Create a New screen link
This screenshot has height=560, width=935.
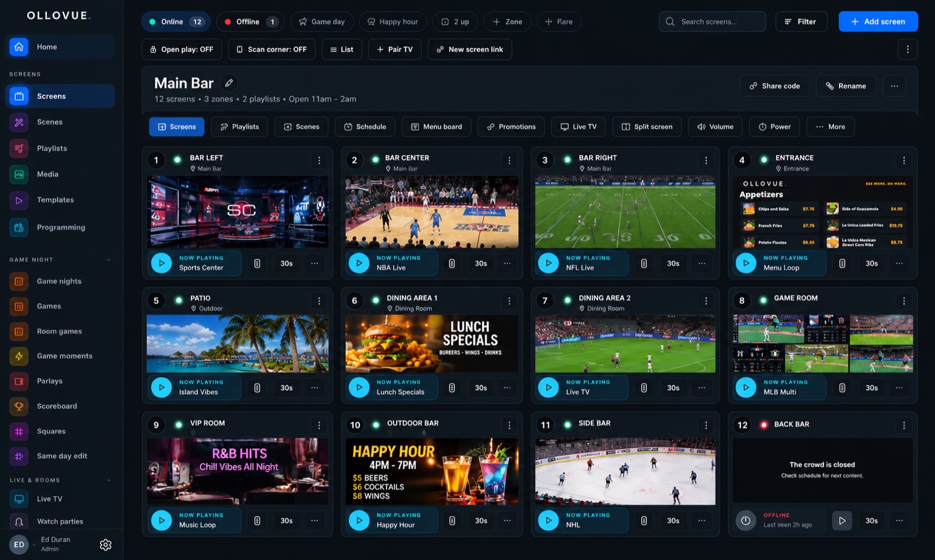click(x=470, y=50)
